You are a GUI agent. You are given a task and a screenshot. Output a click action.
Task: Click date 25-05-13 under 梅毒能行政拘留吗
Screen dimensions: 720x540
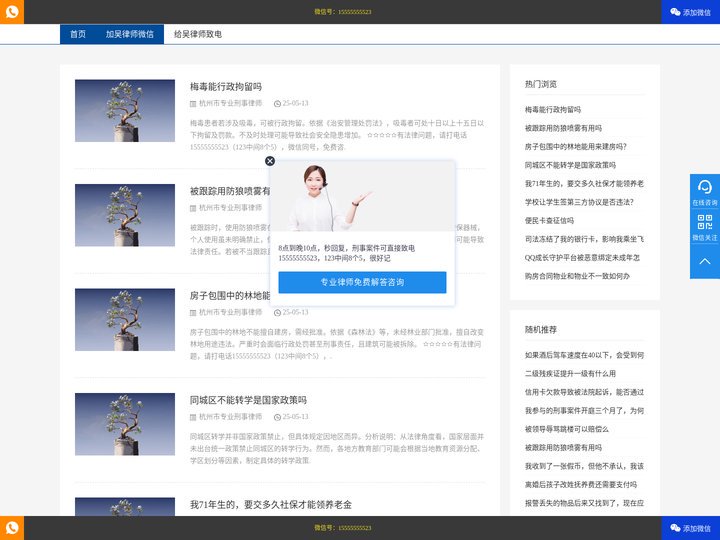point(295,103)
